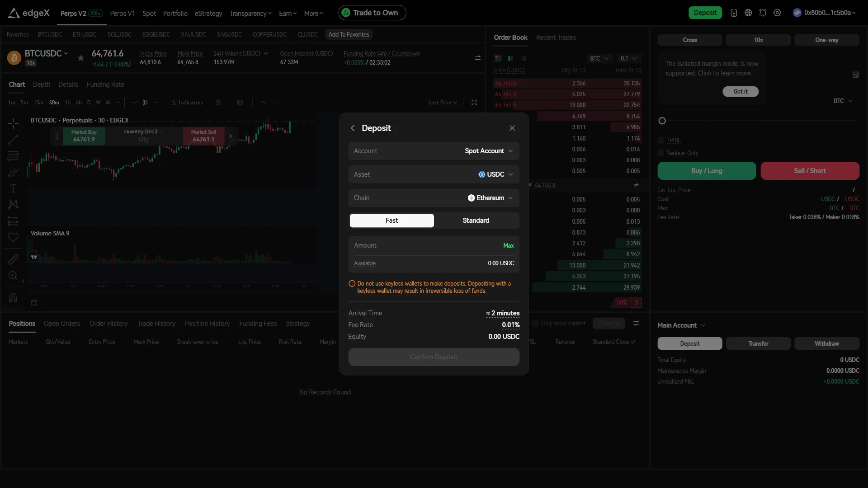Expand the Main Account selector
The image size is (868, 488).
point(681,325)
